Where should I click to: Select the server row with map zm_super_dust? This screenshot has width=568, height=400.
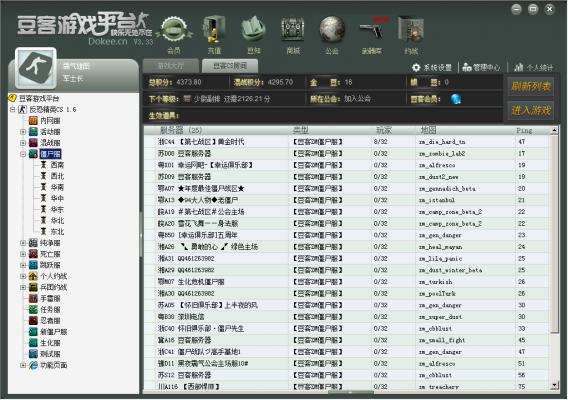point(347,317)
